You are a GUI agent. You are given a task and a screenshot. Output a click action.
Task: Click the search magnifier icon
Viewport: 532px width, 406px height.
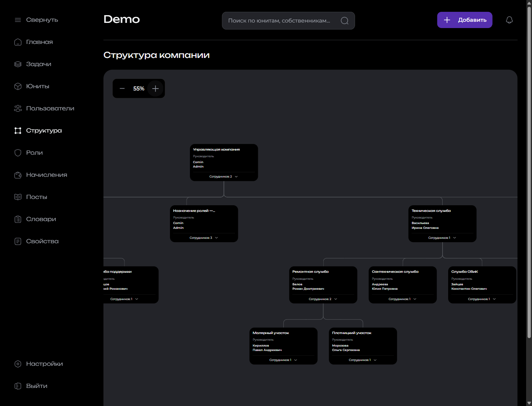pos(345,21)
